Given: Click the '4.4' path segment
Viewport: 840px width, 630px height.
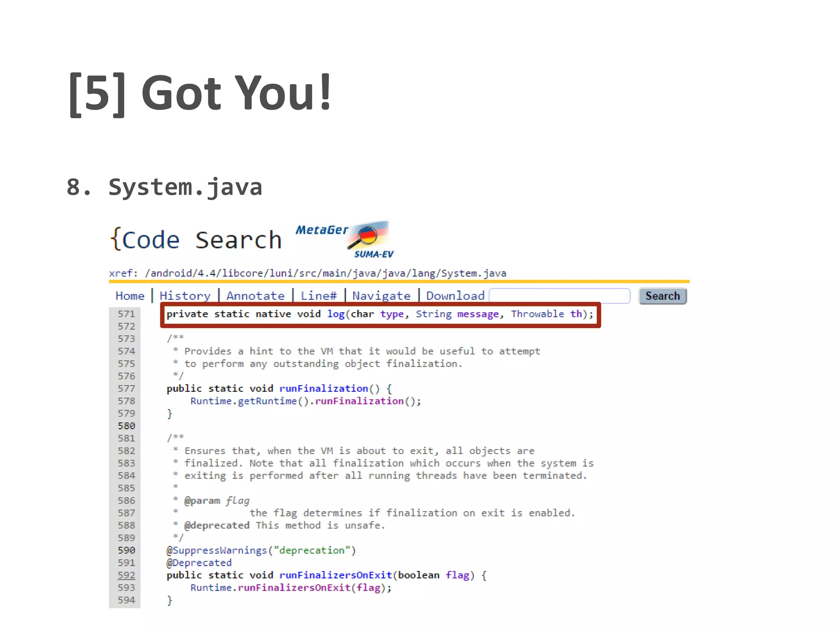Looking at the screenshot, I should point(207,273).
